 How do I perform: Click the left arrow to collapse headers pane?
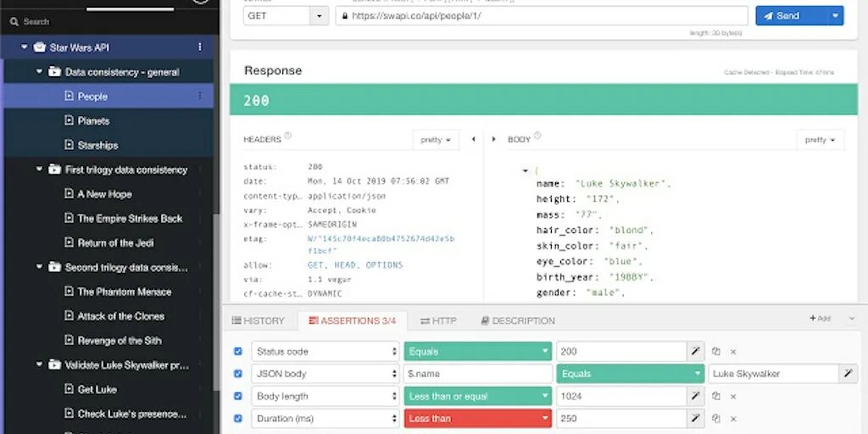473,140
